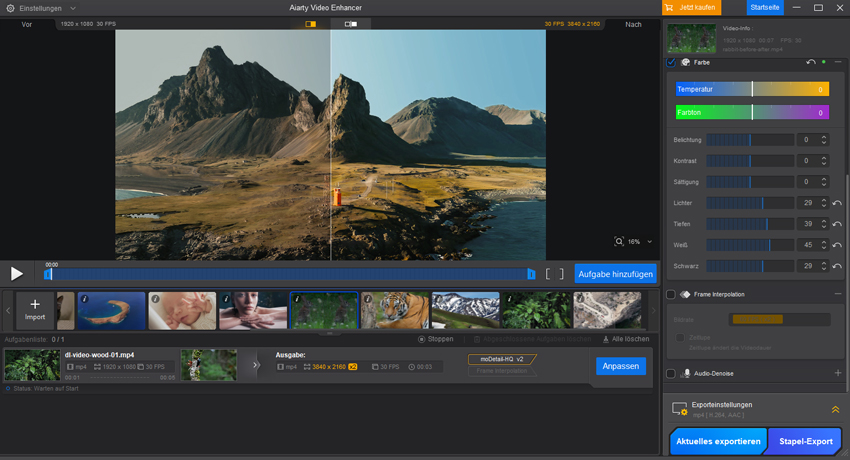Toggle the Farbe checkbox
Viewport: 850px width, 460px height.
(x=671, y=62)
